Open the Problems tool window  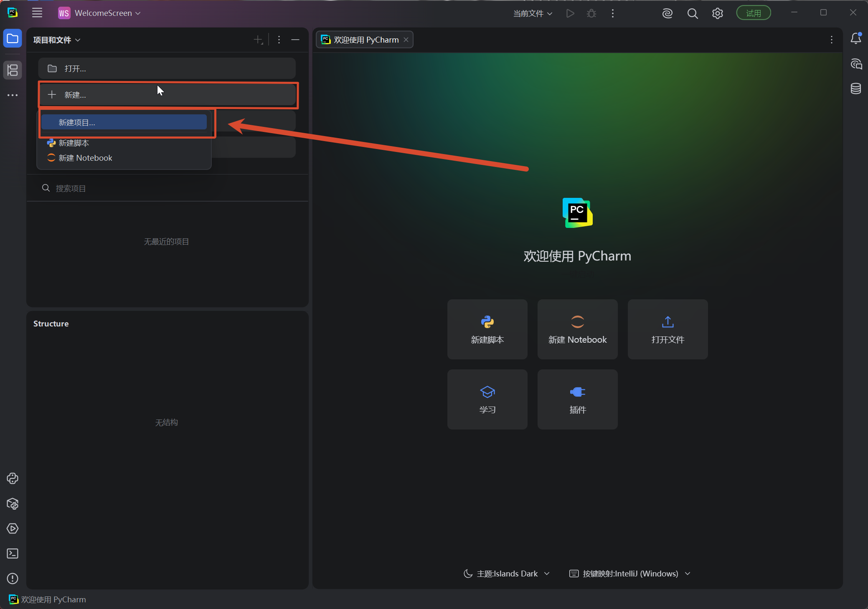(x=13, y=579)
